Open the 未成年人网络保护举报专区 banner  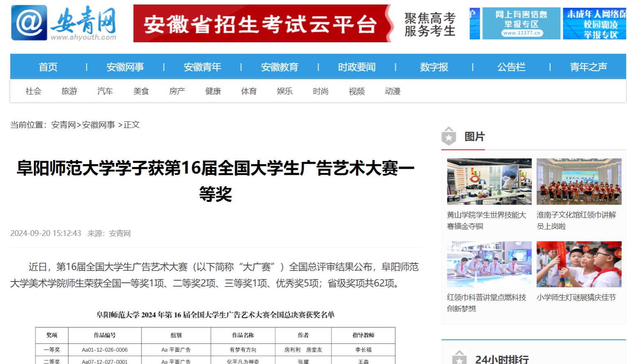tap(594, 23)
